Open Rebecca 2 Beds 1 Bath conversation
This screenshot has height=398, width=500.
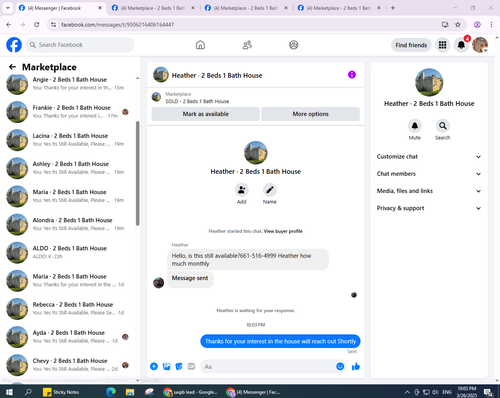68,308
